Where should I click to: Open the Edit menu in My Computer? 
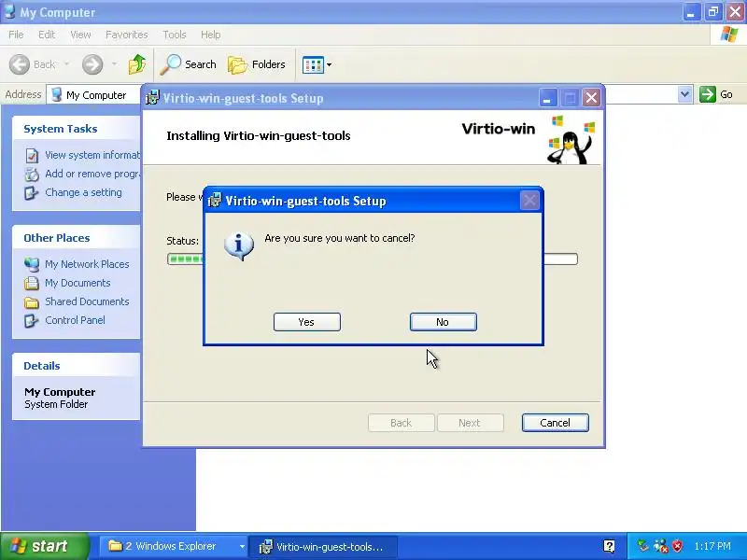pos(47,35)
